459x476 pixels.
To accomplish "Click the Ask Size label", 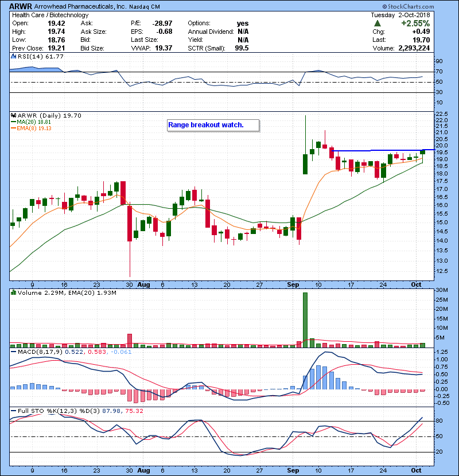I will point(94,32).
